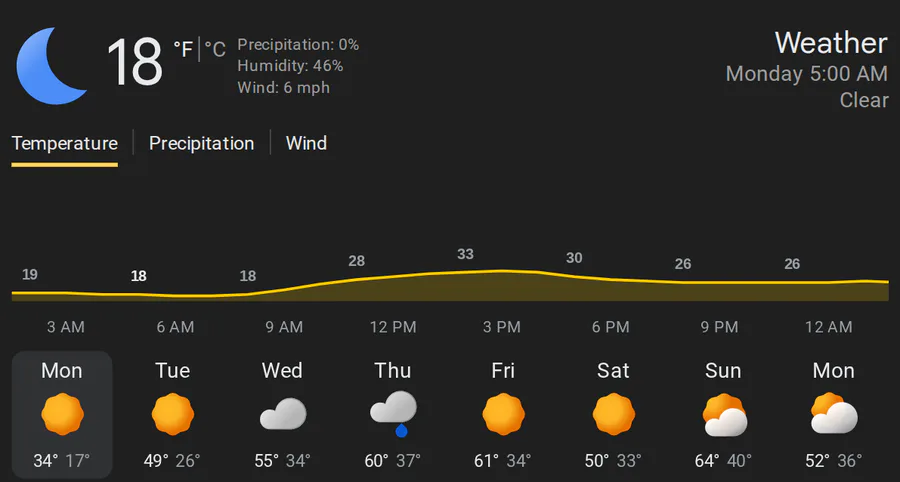The image size is (900, 482).
Task: Open the Temperature tab
Action: (x=64, y=143)
